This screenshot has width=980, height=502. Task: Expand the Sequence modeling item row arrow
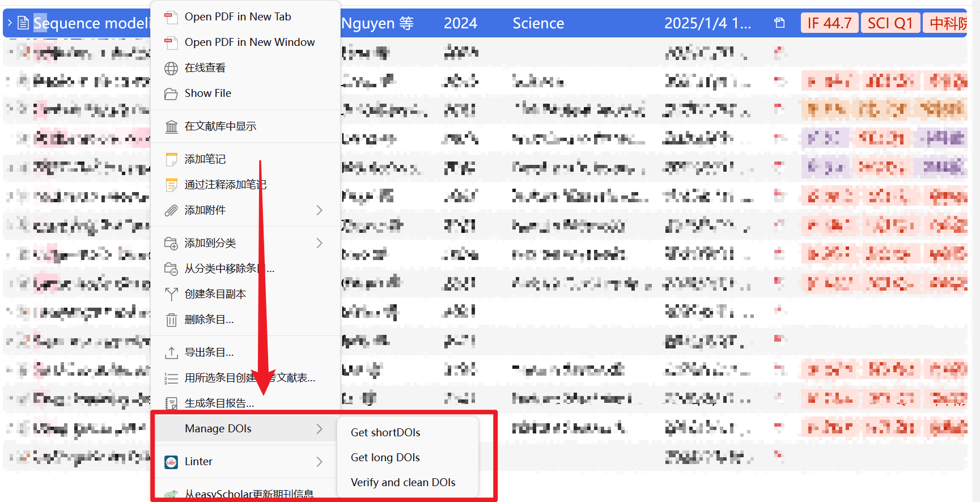(x=10, y=23)
